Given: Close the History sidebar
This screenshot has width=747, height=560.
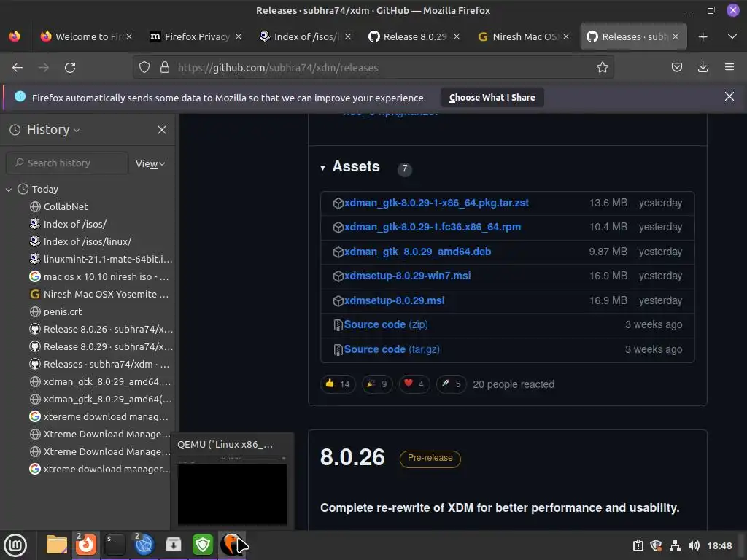Looking at the screenshot, I should (x=162, y=130).
